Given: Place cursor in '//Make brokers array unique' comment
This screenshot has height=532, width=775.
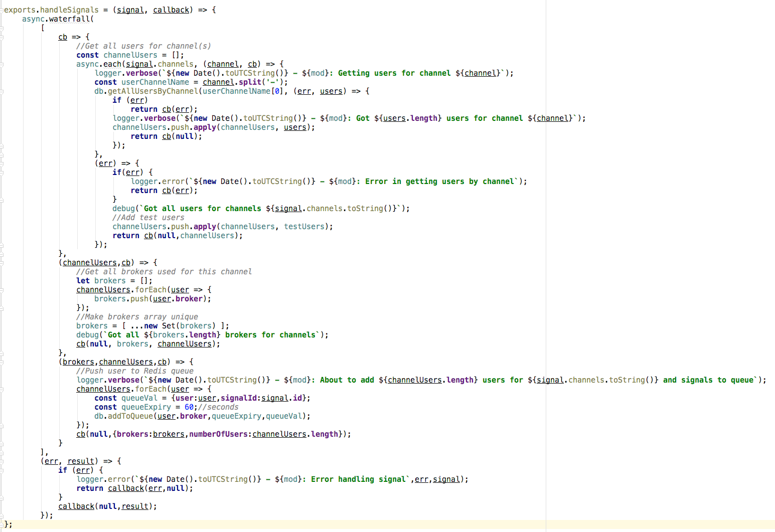Looking at the screenshot, I should point(137,317).
